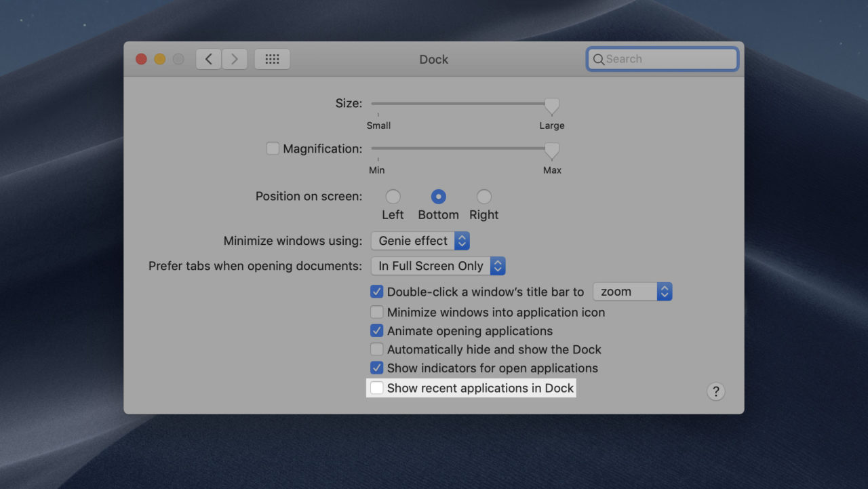Click the Max label under Magnification slider
Screen dimensions: 868x489
[552, 170]
